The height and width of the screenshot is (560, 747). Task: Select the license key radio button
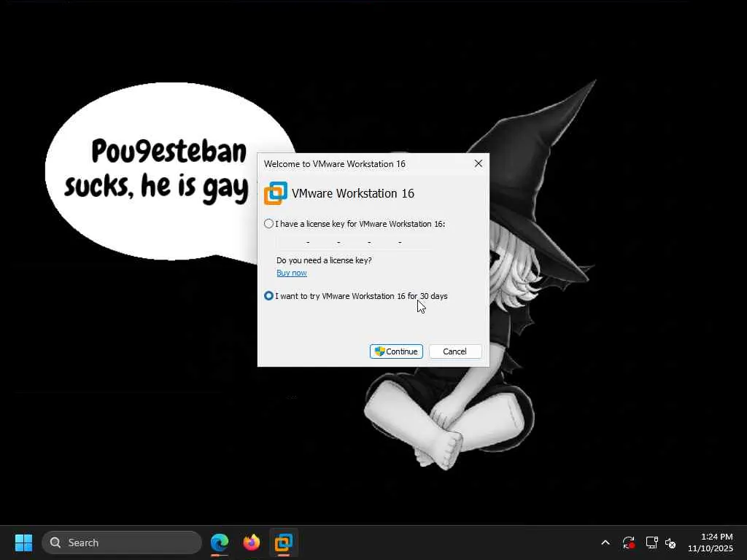click(x=268, y=224)
